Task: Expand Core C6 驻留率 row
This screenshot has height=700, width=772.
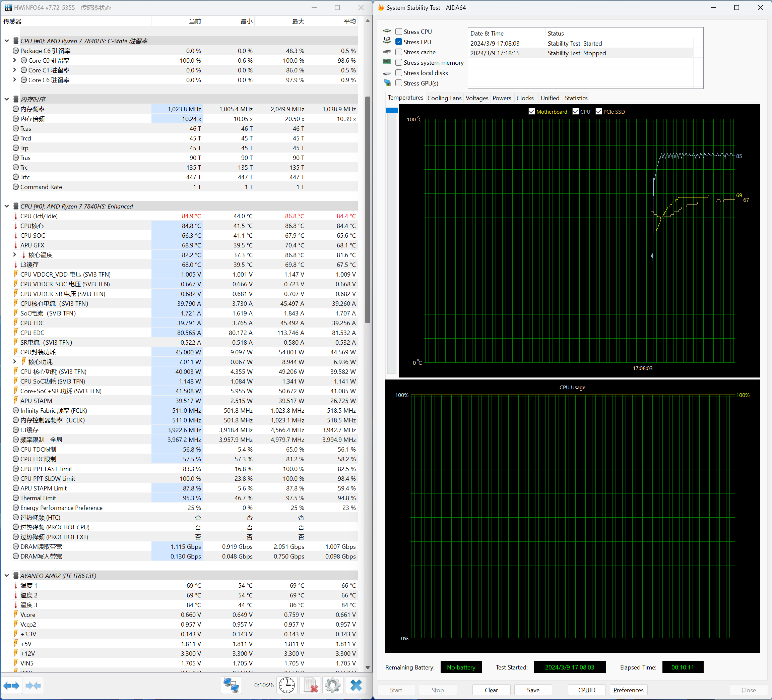Action: pos(14,80)
